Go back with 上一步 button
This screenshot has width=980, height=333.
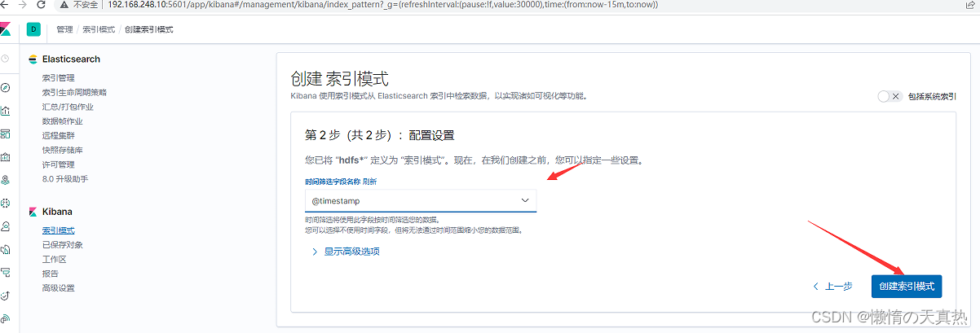coord(833,287)
